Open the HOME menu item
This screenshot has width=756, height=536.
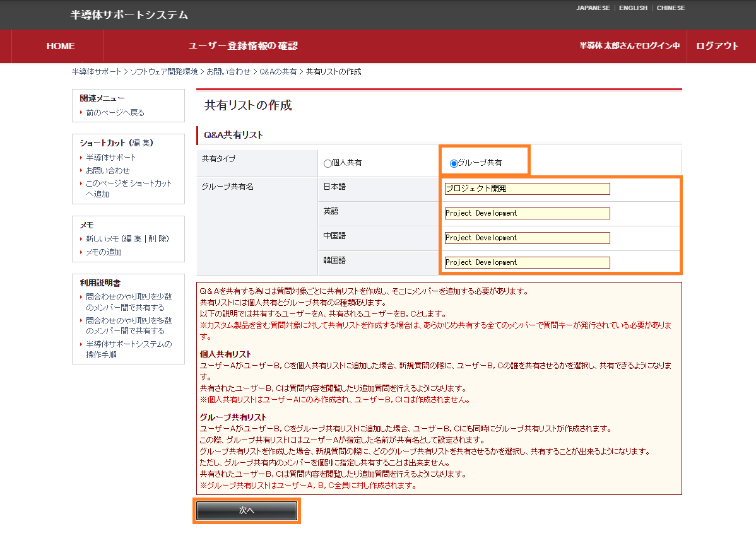pyautogui.click(x=61, y=46)
